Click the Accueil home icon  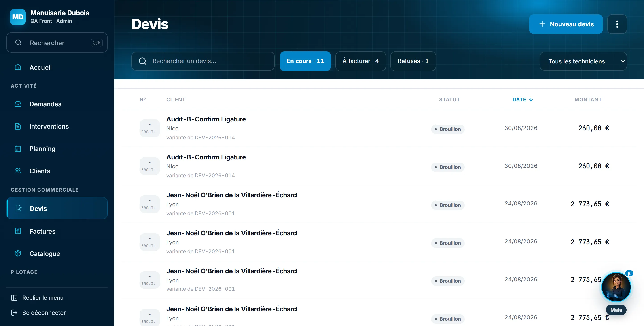click(18, 67)
